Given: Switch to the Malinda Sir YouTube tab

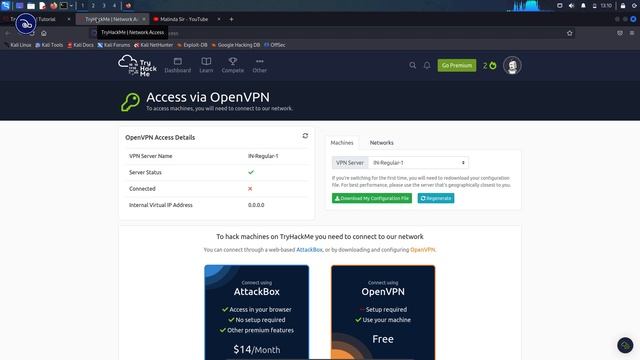Looking at the screenshot, I should point(184,19).
